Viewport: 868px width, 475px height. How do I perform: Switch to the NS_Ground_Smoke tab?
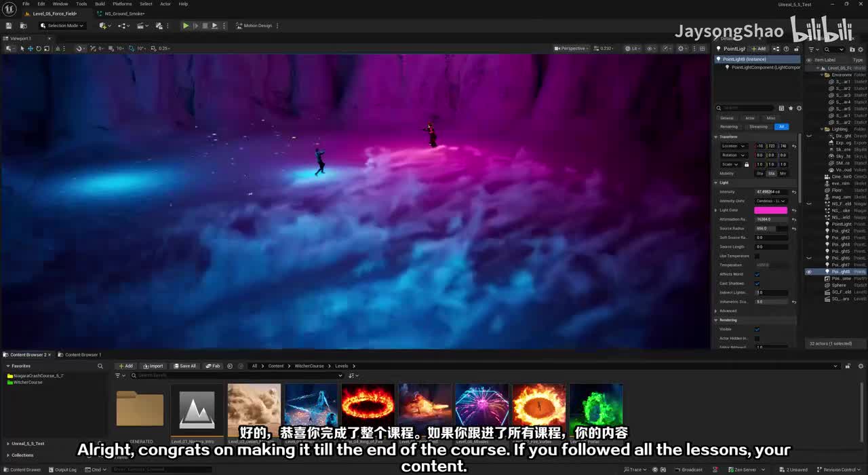[x=125, y=14]
